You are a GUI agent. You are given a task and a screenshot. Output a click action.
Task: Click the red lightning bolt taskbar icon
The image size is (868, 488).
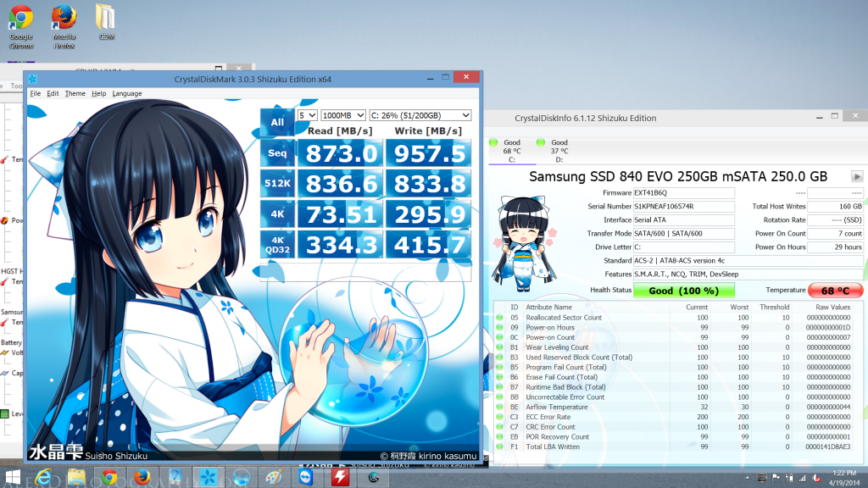340,478
